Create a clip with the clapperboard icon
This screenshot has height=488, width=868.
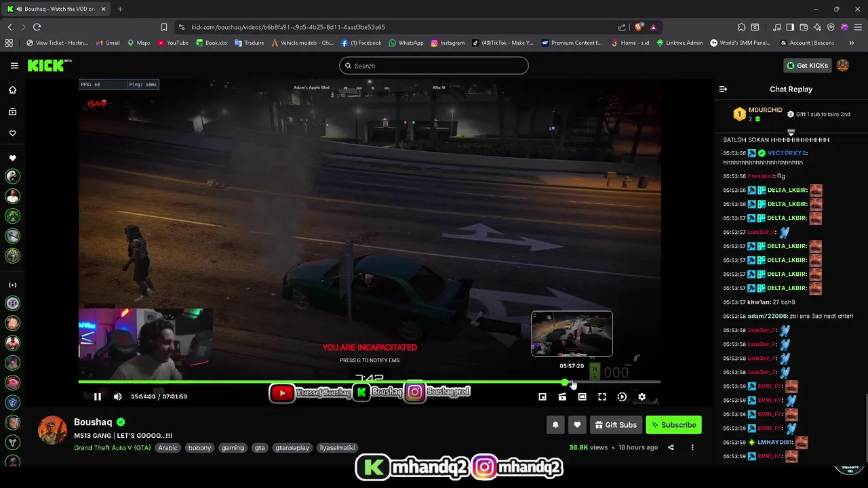click(562, 396)
